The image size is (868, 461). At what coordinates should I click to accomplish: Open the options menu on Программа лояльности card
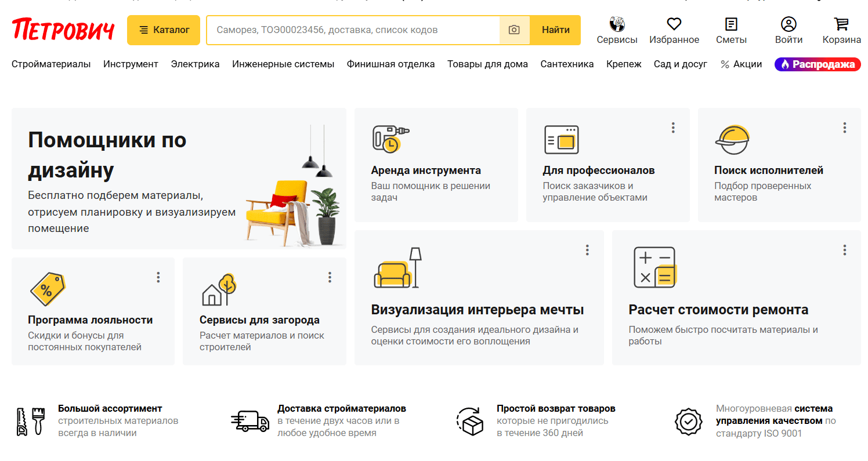pyautogui.click(x=158, y=277)
